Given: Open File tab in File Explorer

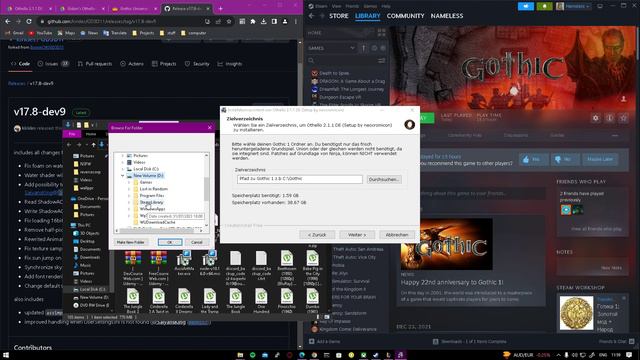Looking at the screenshot, I should 72,134.
